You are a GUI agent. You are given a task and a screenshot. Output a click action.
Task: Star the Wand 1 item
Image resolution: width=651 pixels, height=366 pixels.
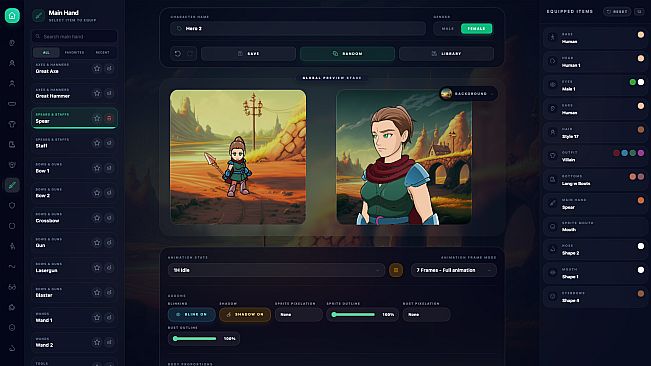click(97, 317)
